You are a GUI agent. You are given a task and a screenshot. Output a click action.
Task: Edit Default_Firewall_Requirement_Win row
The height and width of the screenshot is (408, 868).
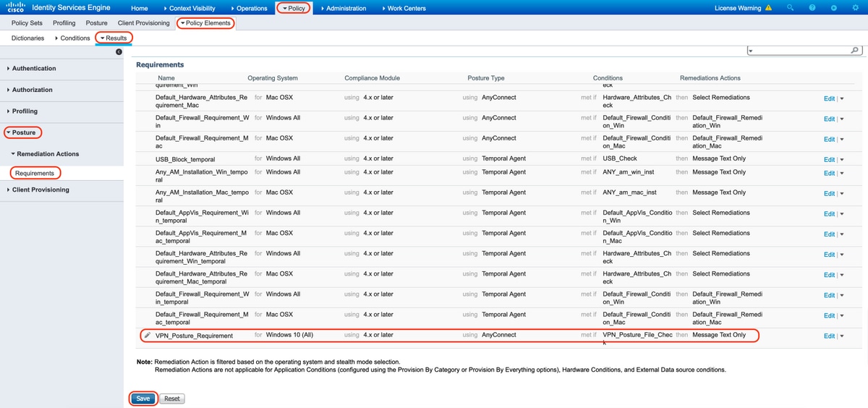[829, 119]
